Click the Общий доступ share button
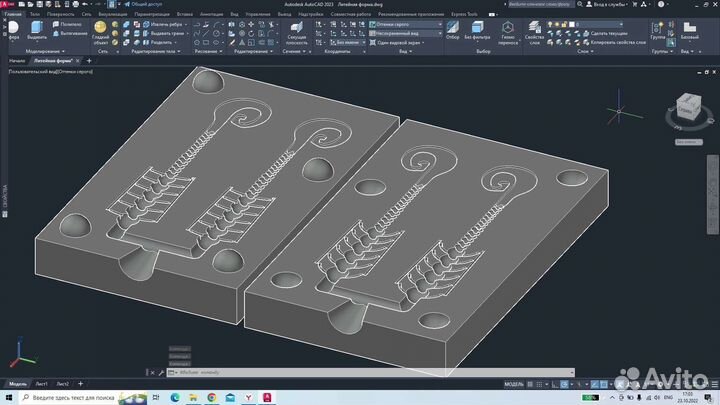 (x=143, y=4)
